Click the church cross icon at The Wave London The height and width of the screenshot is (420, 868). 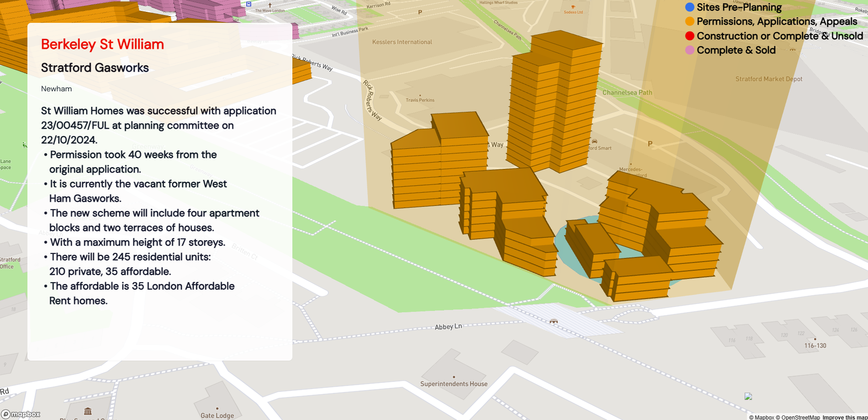point(270,5)
